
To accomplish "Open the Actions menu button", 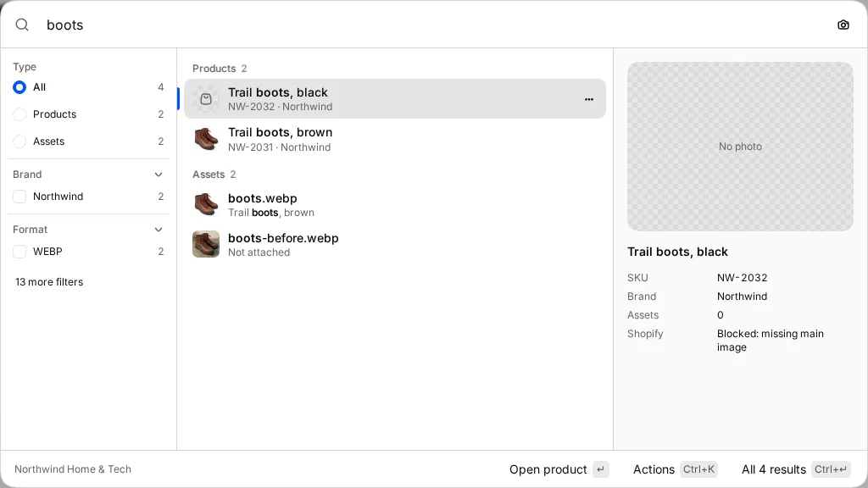I will click(x=675, y=469).
